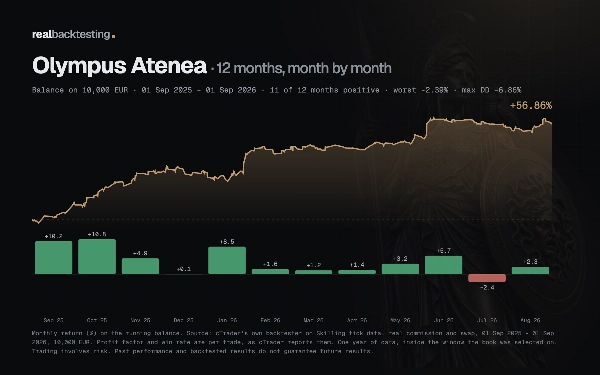
Task: Select the green Nov 25 bar
Action: pyautogui.click(x=140, y=266)
